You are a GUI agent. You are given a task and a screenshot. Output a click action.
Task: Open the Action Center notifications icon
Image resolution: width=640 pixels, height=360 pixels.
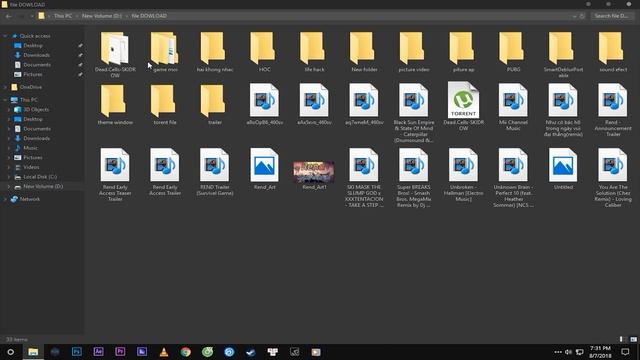[x=625, y=352]
